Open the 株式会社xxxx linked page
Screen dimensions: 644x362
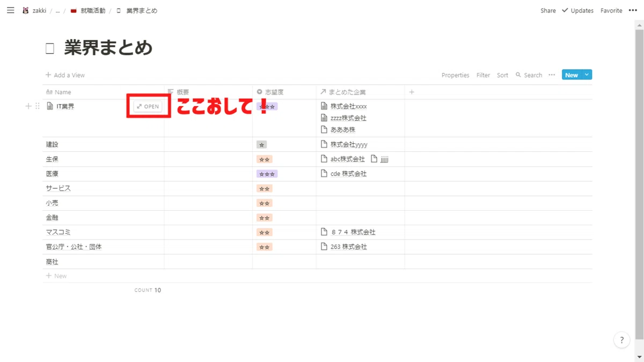[x=348, y=106]
